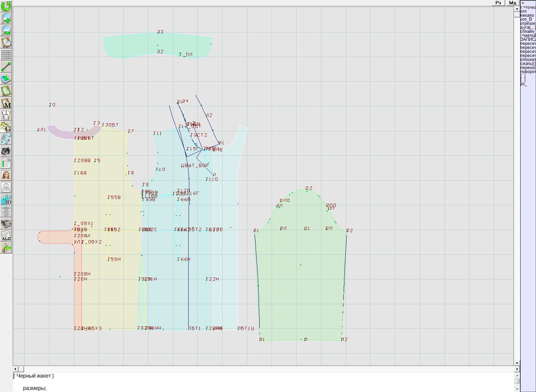
Task: Click the ALG algorithm document icon
Action: 6,236
